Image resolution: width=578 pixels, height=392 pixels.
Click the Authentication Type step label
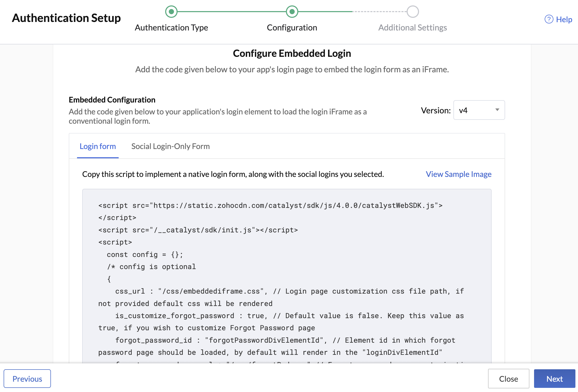[x=171, y=28]
